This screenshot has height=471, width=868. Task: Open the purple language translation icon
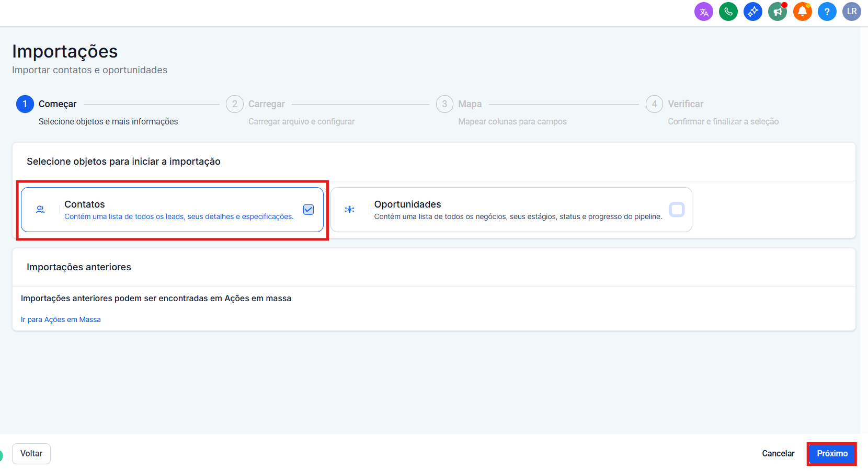click(x=703, y=12)
